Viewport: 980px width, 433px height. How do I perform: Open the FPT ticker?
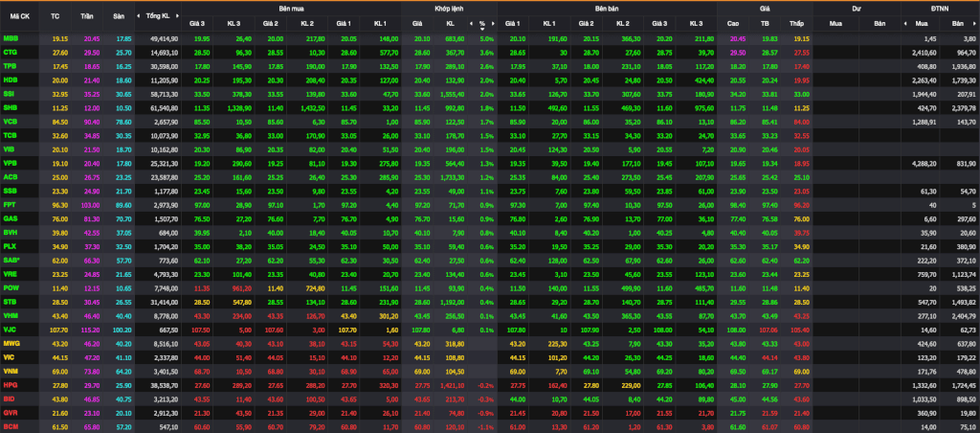10,204
